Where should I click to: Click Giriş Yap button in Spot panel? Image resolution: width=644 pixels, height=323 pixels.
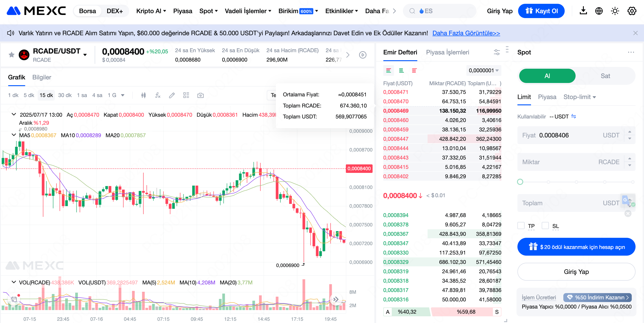576,272
